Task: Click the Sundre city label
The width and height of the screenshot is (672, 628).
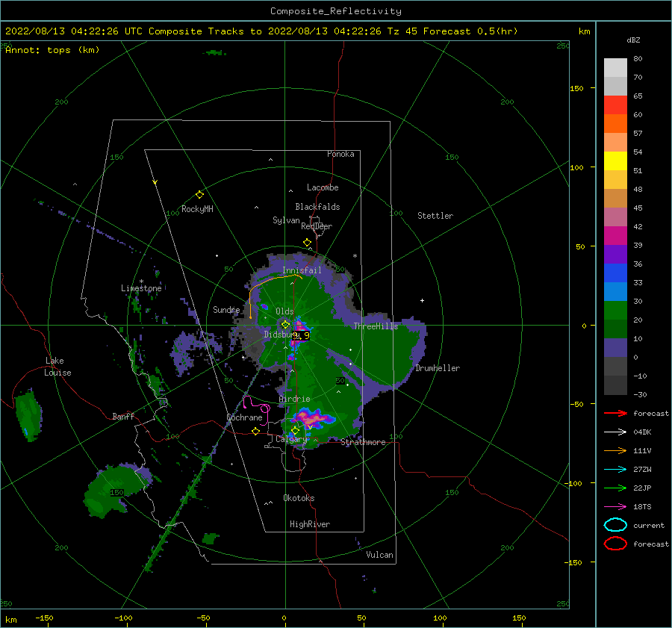Action: pos(226,309)
